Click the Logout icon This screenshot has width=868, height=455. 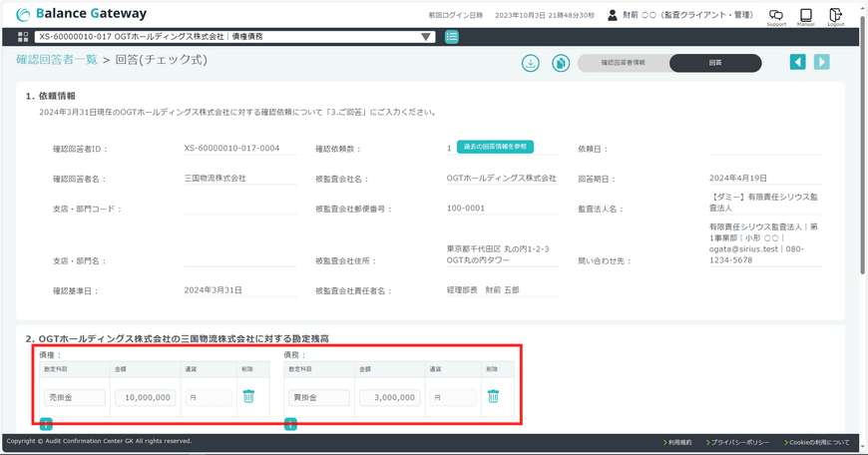point(835,15)
